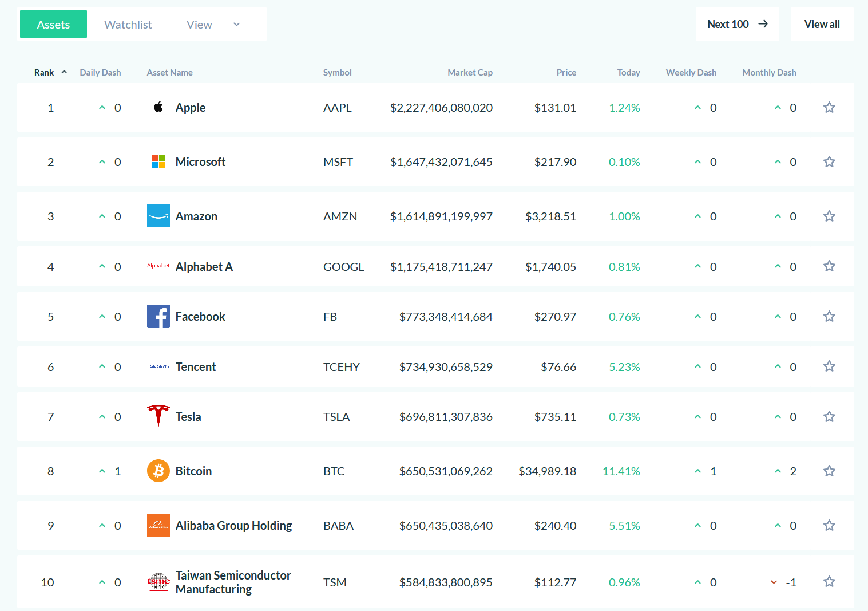Click Tencent's 5.23% today change

[624, 367]
